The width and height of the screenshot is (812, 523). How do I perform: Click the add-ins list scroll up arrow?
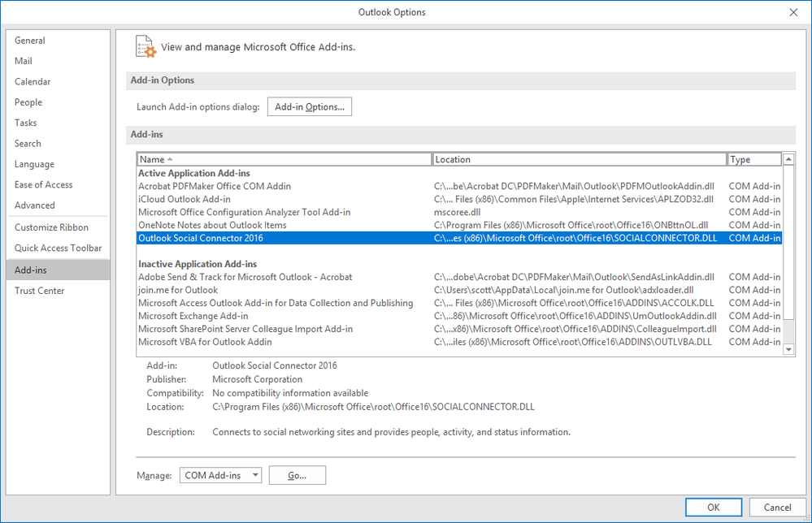788,159
